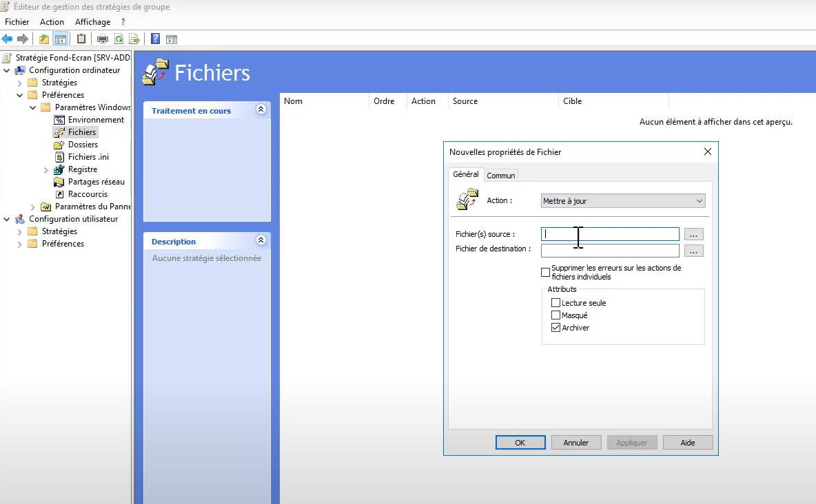Open the Action dropdown showing Mettre à jour

(623, 201)
